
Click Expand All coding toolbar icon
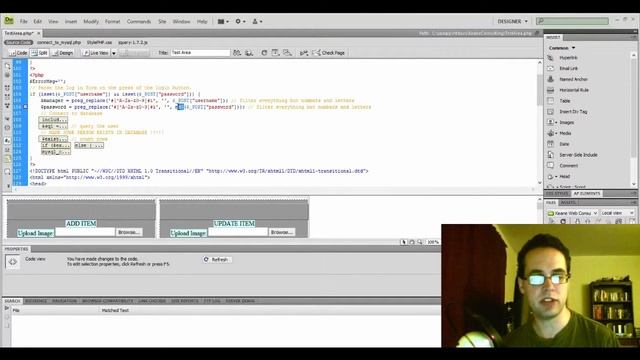(7, 105)
